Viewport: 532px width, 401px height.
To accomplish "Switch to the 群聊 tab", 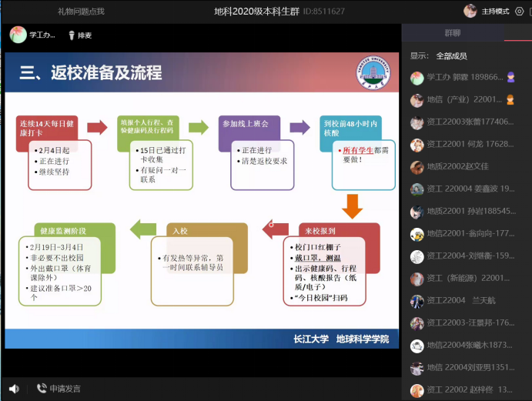I will point(453,33).
